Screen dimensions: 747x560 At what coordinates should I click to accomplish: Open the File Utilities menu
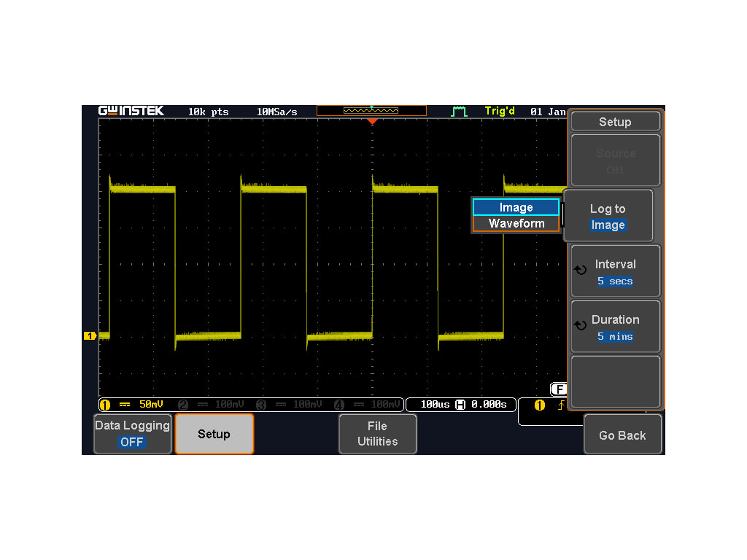tap(377, 434)
